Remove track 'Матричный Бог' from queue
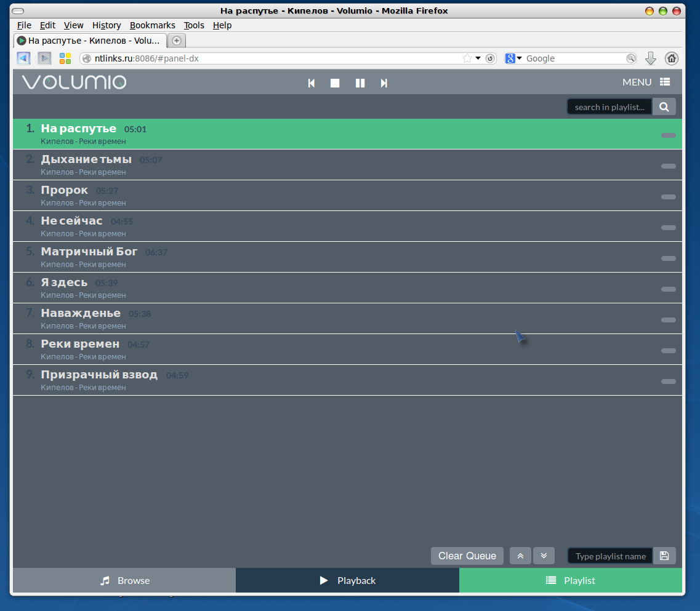The image size is (700, 611). pos(669,258)
